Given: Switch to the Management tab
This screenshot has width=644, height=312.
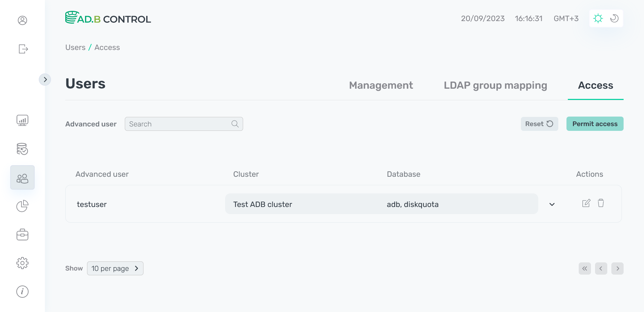Looking at the screenshot, I should pyautogui.click(x=381, y=85).
